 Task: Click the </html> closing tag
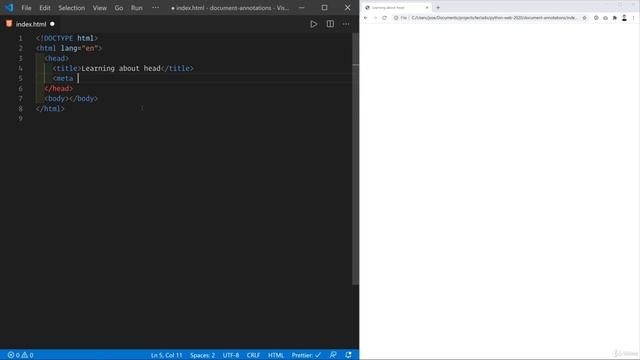pyautogui.click(x=50, y=109)
